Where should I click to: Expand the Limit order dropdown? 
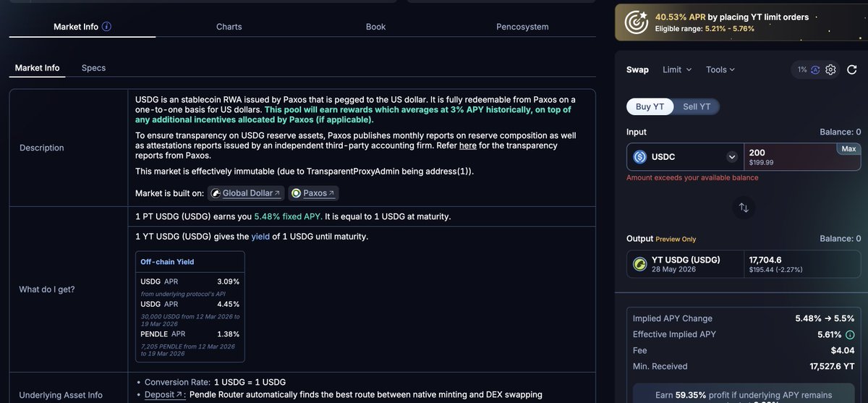(677, 69)
